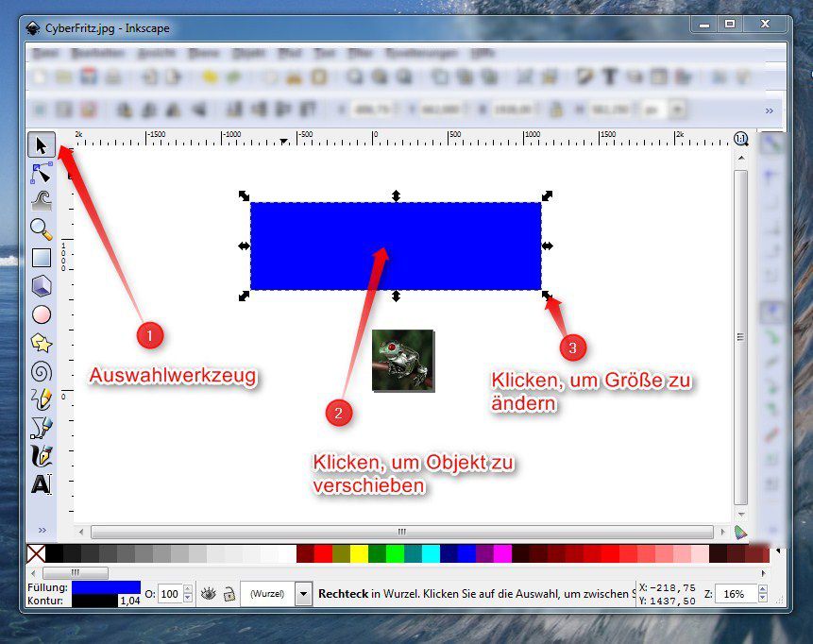
Task: Select the 3D box tool
Action: click(x=40, y=285)
